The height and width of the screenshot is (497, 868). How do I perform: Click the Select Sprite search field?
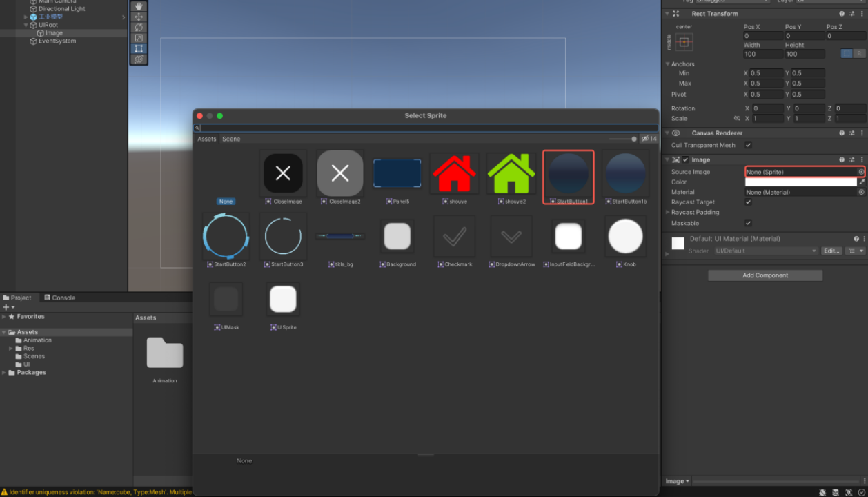pyautogui.click(x=426, y=128)
